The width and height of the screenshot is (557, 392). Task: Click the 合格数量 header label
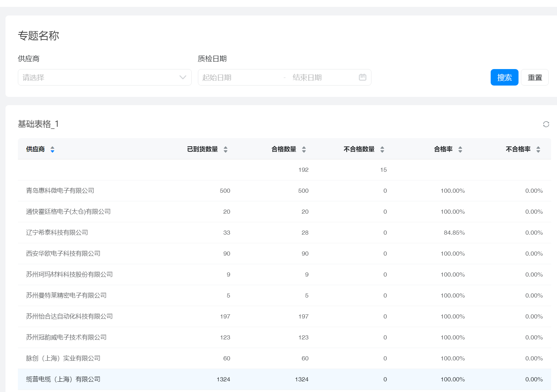pos(284,149)
